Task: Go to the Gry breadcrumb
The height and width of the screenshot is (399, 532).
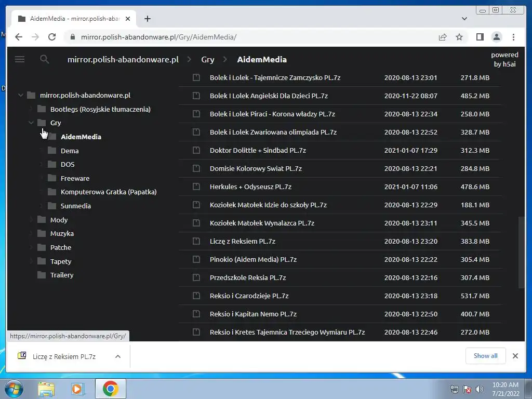Action: [208, 59]
